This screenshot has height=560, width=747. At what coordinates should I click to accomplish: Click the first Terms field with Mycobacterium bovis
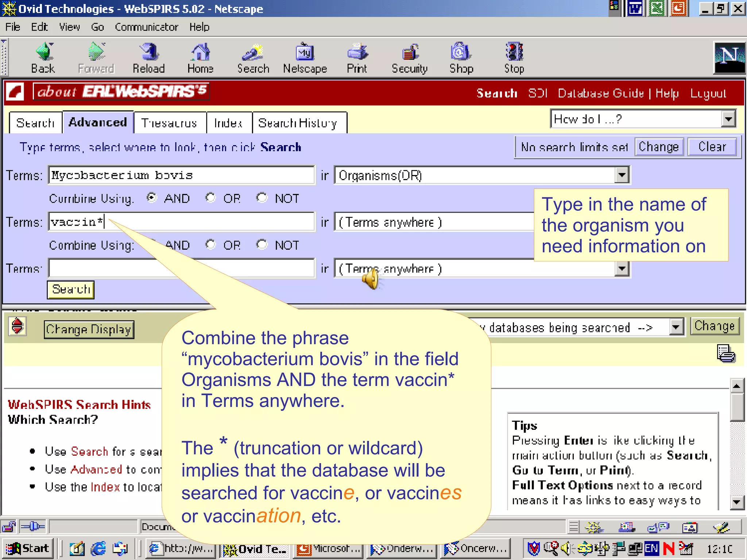click(x=181, y=175)
